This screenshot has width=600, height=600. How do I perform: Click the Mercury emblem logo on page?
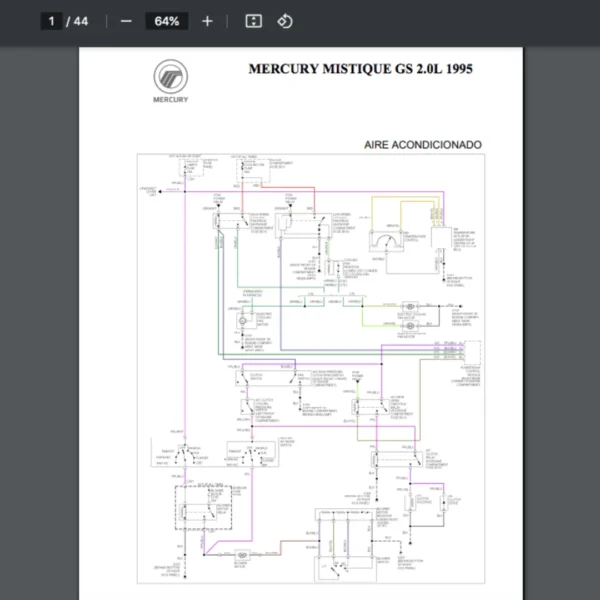[x=169, y=77]
